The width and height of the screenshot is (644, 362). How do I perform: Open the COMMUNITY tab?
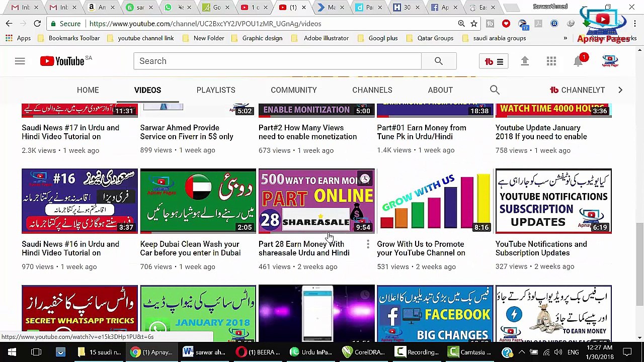(294, 90)
